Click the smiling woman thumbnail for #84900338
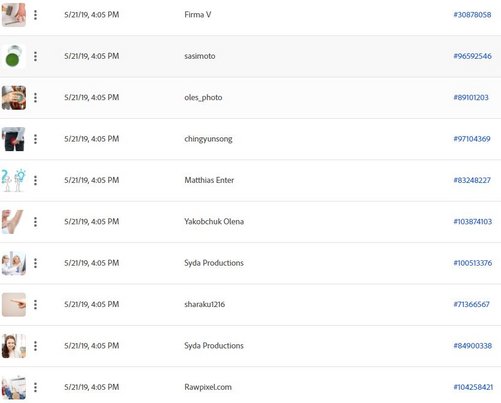The height and width of the screenshot is (403, 501). [14, 346]
